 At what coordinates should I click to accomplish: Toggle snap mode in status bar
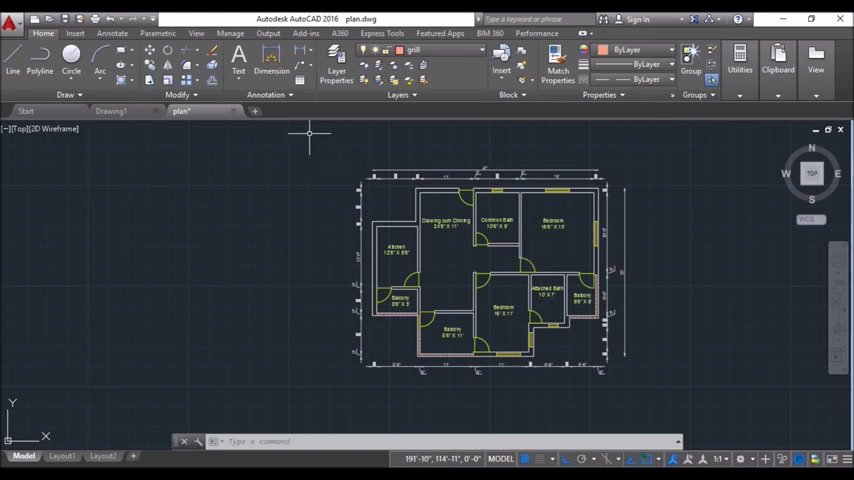click(x=539, y=459)
